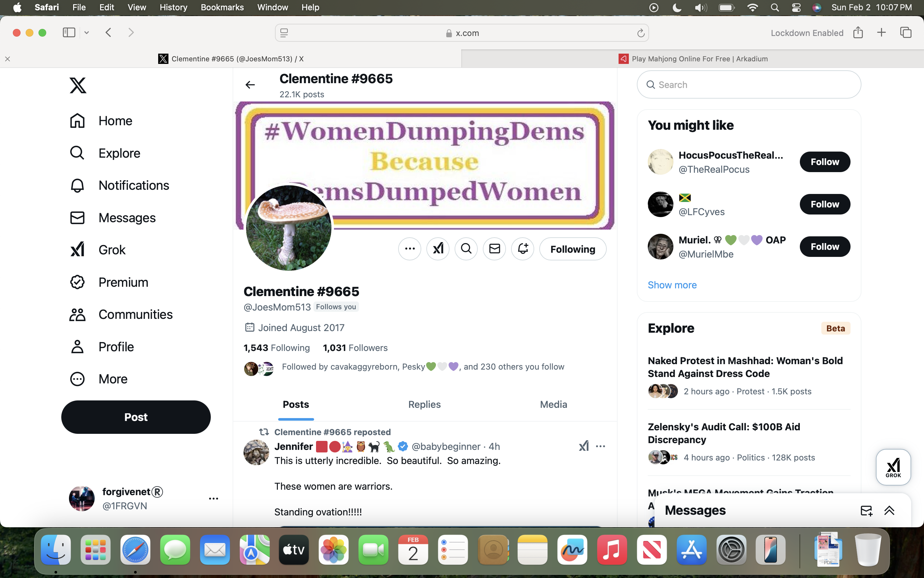Send a message to Clementine #9665
Viewport: 924px width, 578px height.
click(494, 249)
